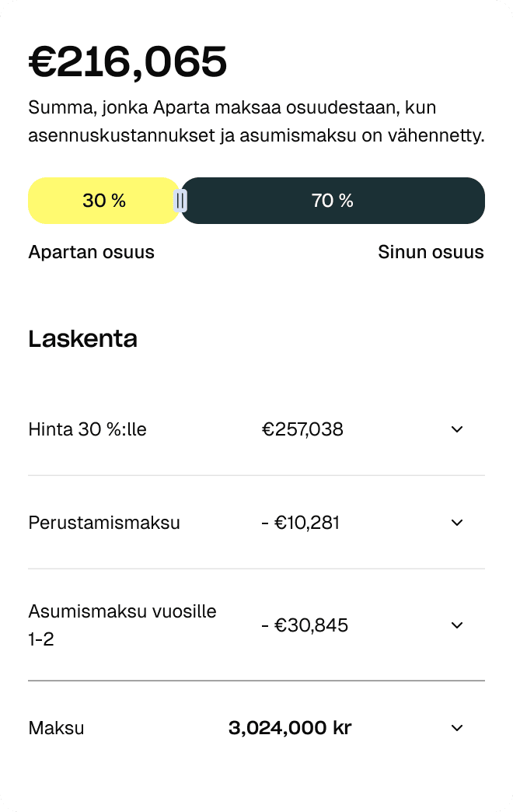Select the dark 70 % segment
The image size is (513, 812).
[x=333, y=201]
